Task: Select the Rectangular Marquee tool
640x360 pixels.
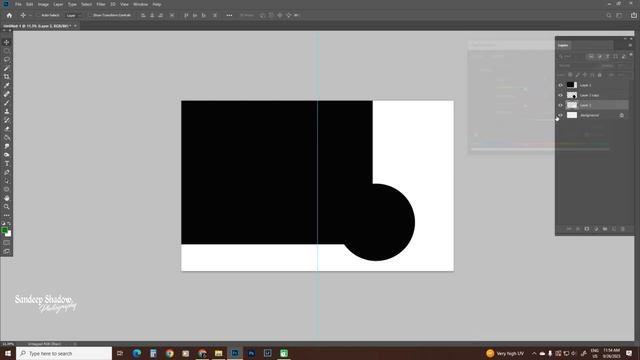Action: pos(7,51)
